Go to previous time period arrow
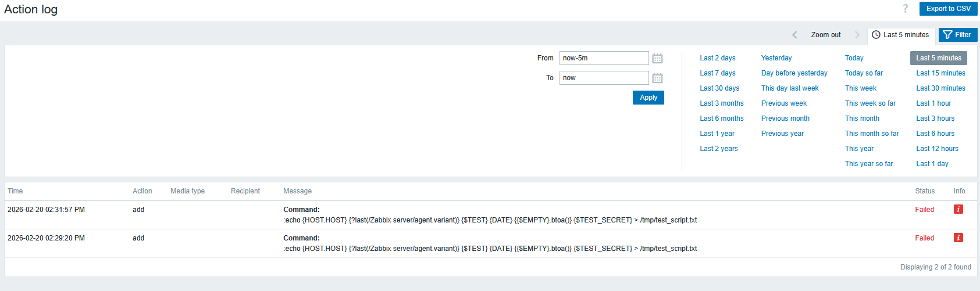 (794, 35)
